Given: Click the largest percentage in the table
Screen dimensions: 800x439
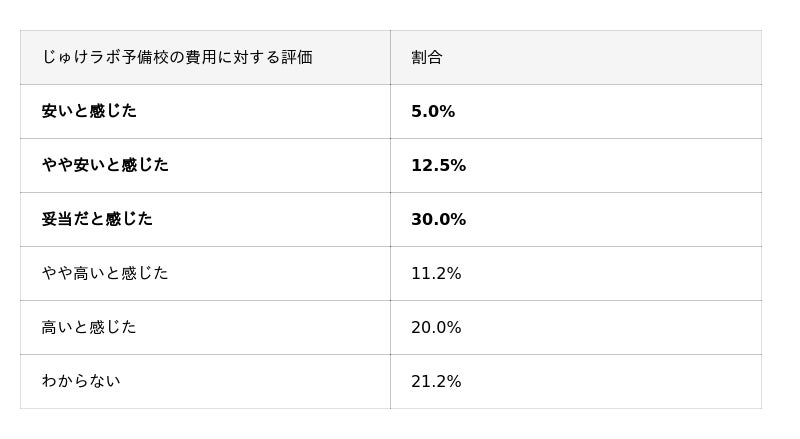Looking at the screenshot, I should (438, 220).
